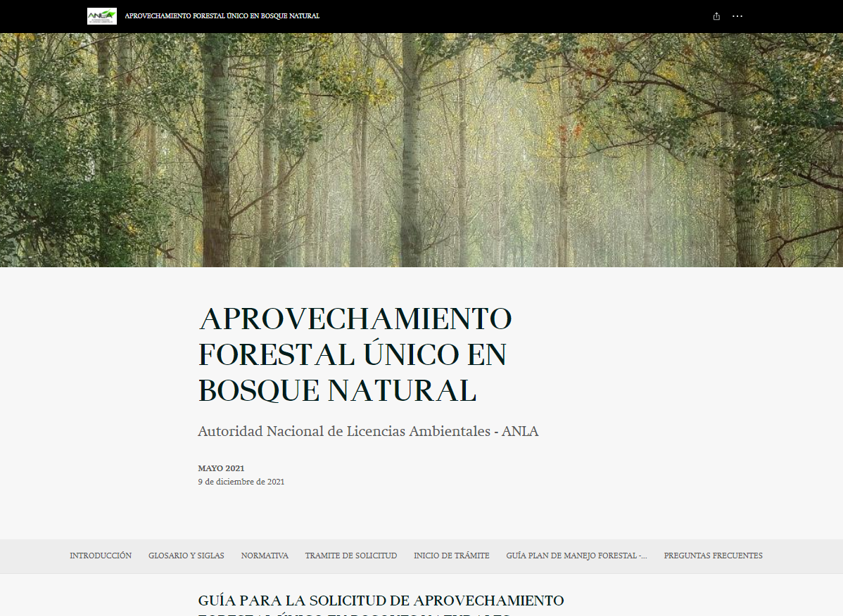Open the share options icon
Viewport: 843px width, 616px height.
point(716,16)
